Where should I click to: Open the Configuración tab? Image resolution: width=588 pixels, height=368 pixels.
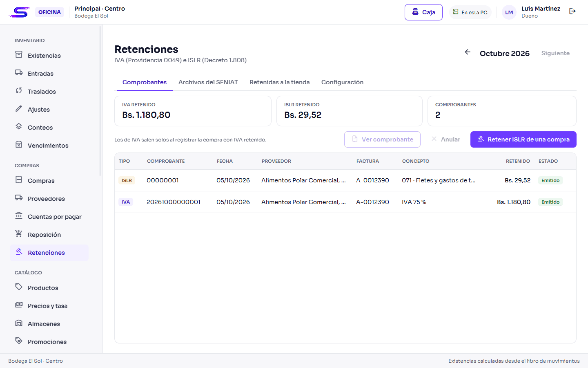342,82
